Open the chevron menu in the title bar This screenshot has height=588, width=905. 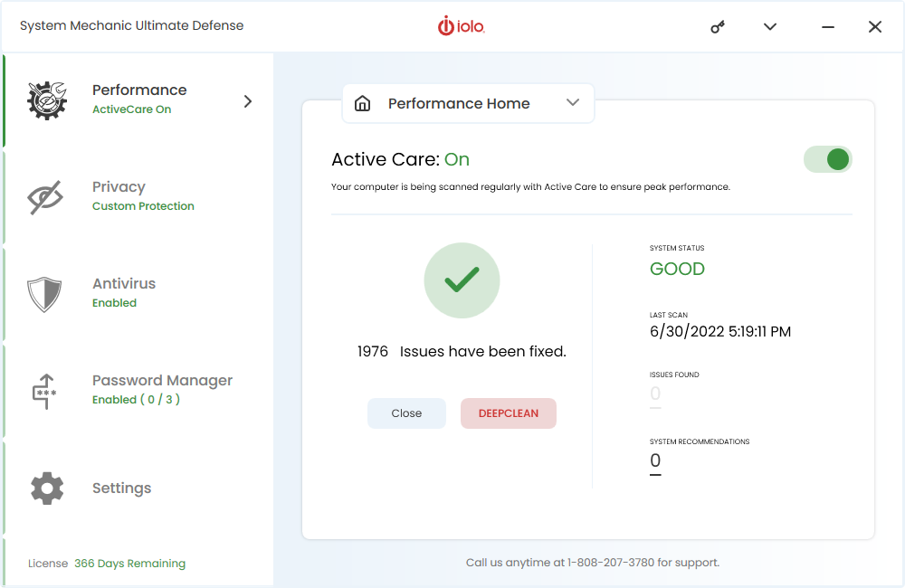click(769, 26)
